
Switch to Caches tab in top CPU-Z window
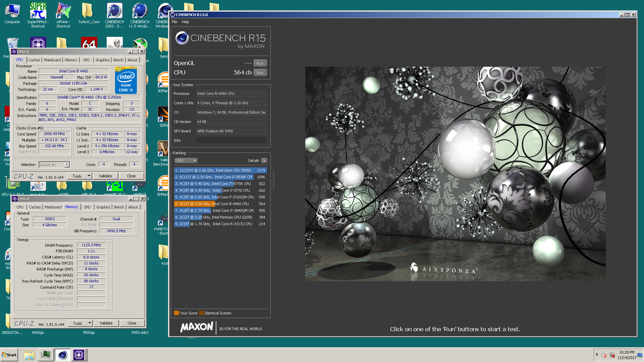[34, 60]
